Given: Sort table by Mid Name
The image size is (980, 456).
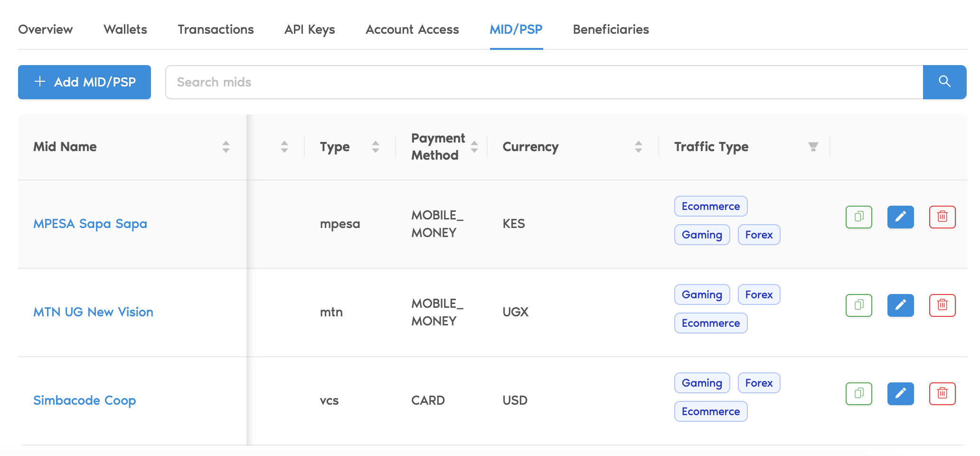Looking at the screenshot, I should 226,147.
